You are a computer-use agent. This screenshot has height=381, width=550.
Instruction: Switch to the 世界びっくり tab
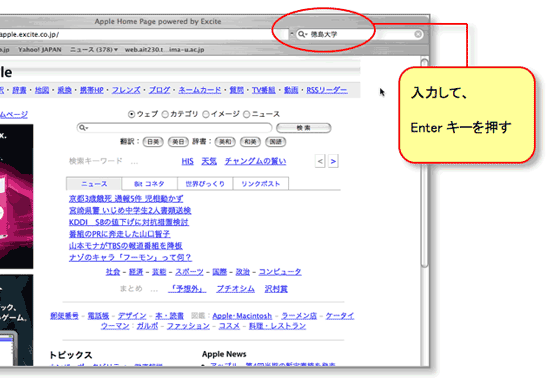click(x=205, y=183)
